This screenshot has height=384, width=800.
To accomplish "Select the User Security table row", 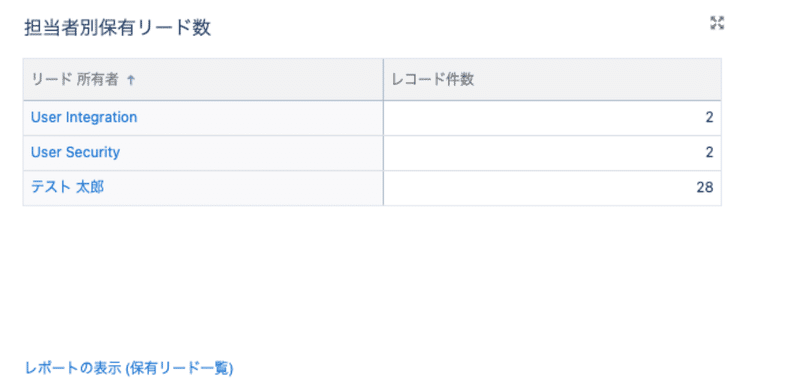I will [372, 153].
